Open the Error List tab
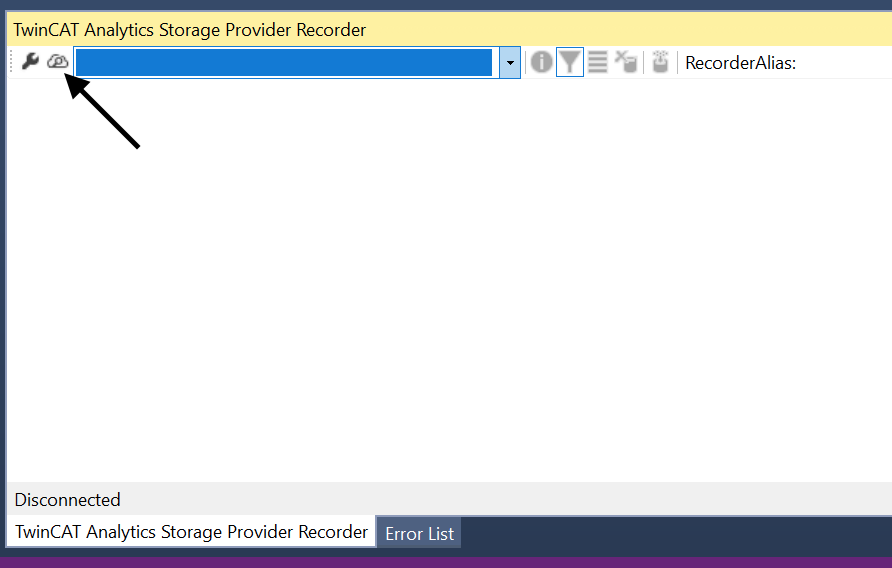Viewport: 892px width, 568px height. pyautogui.click(x=419, y=533)
